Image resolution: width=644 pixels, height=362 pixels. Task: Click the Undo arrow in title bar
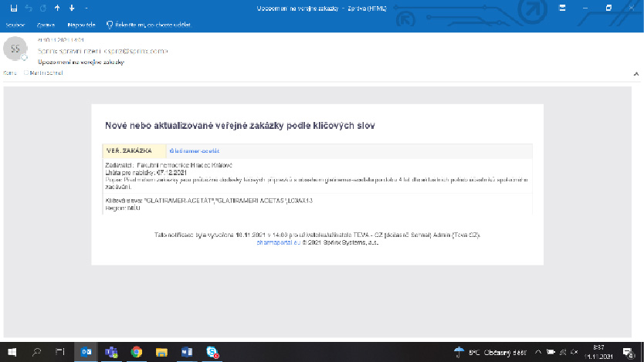(29, 8)
